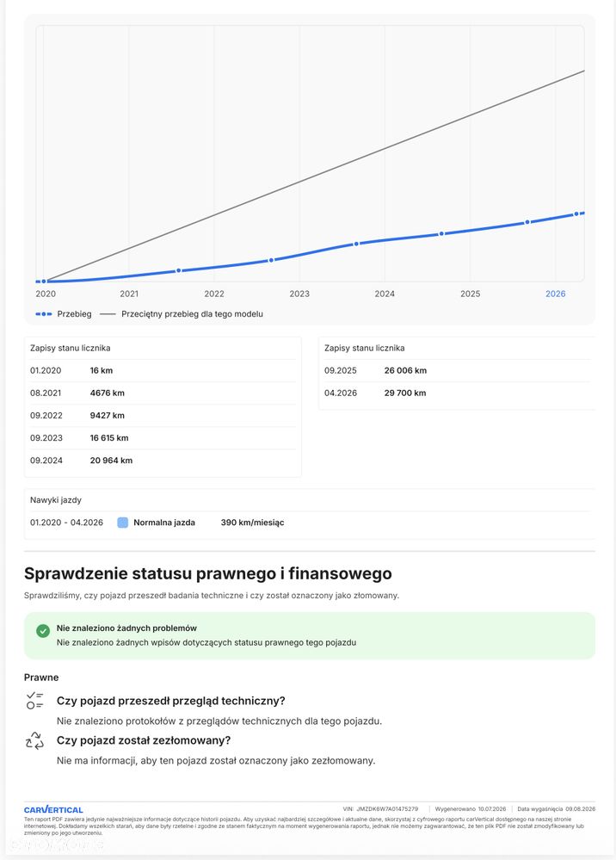Click the technical inspection checklist icon
Image resolution: width=616 pixels, height=860 pixels.
click(x=34, y=701)
